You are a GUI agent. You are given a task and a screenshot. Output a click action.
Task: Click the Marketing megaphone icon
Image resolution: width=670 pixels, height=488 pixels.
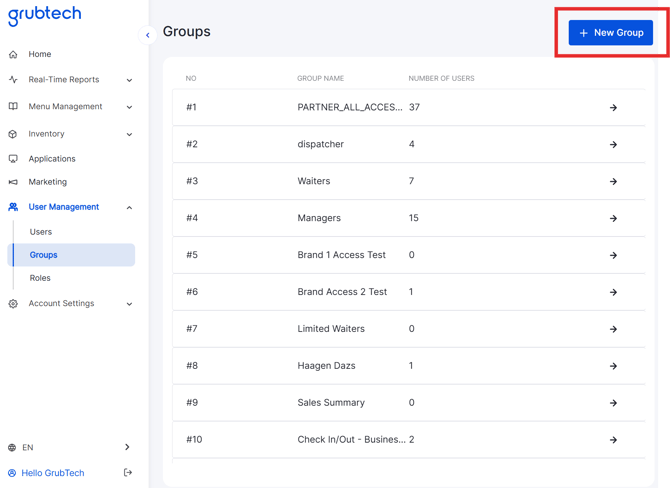pyautogui.click(x=13, y=182)
